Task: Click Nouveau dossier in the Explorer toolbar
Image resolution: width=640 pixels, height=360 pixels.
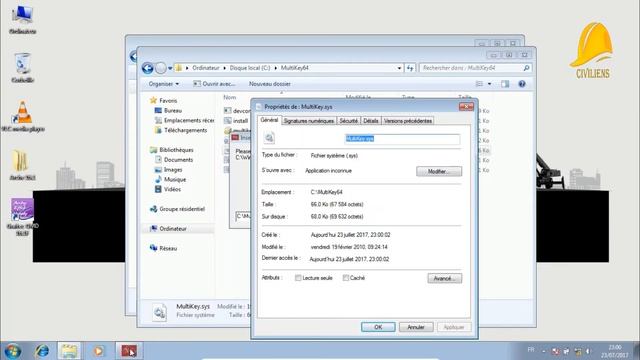Action: pyautogui.click(x=269, y=84)
